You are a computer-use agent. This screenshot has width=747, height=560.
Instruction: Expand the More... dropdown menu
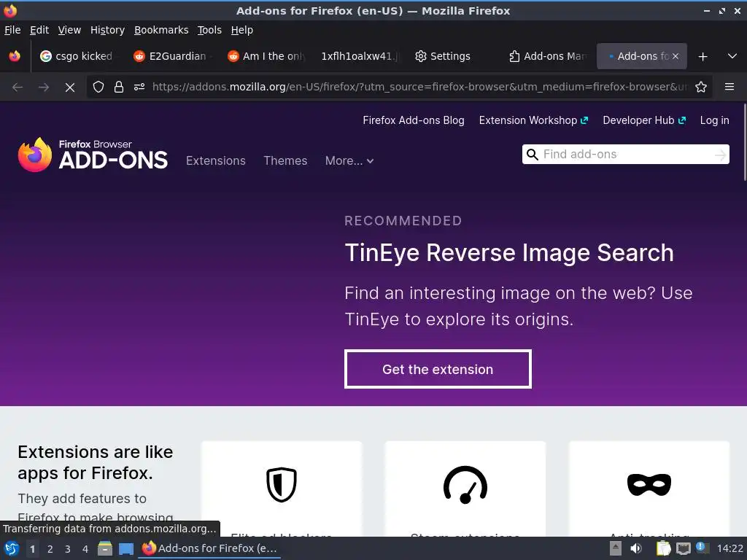349,161
